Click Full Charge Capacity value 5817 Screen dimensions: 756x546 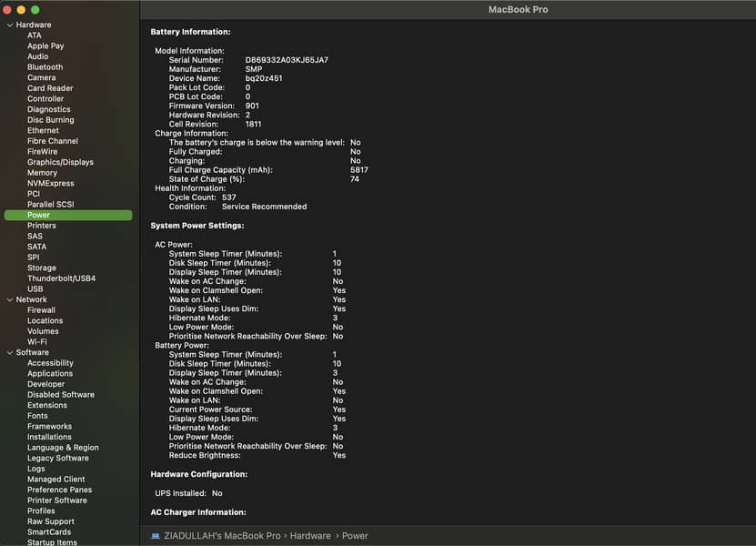click(359, 170)
